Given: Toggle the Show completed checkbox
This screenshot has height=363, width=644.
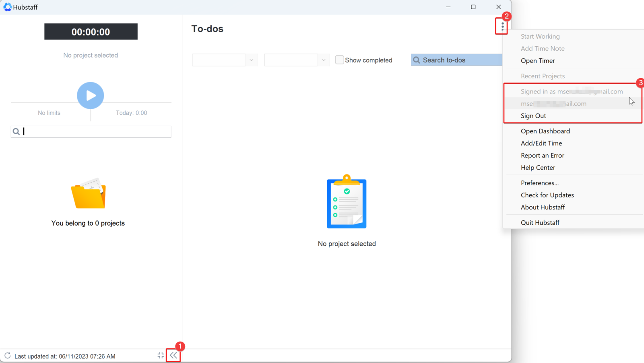Looking at the screenshot, I should [x=340, y=60].
